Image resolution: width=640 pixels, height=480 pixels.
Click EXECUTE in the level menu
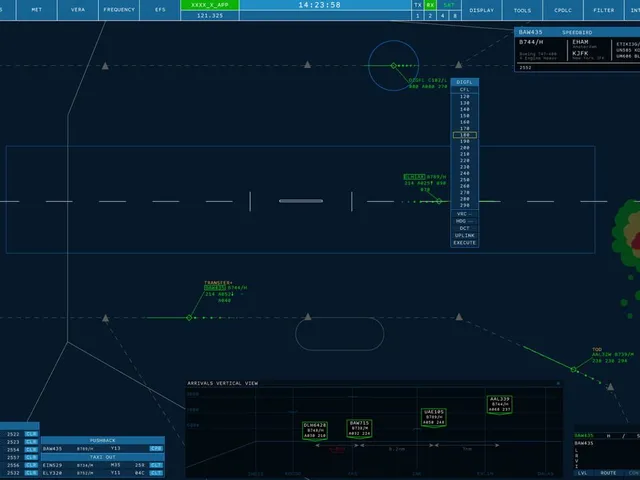(x=464, y=243)
